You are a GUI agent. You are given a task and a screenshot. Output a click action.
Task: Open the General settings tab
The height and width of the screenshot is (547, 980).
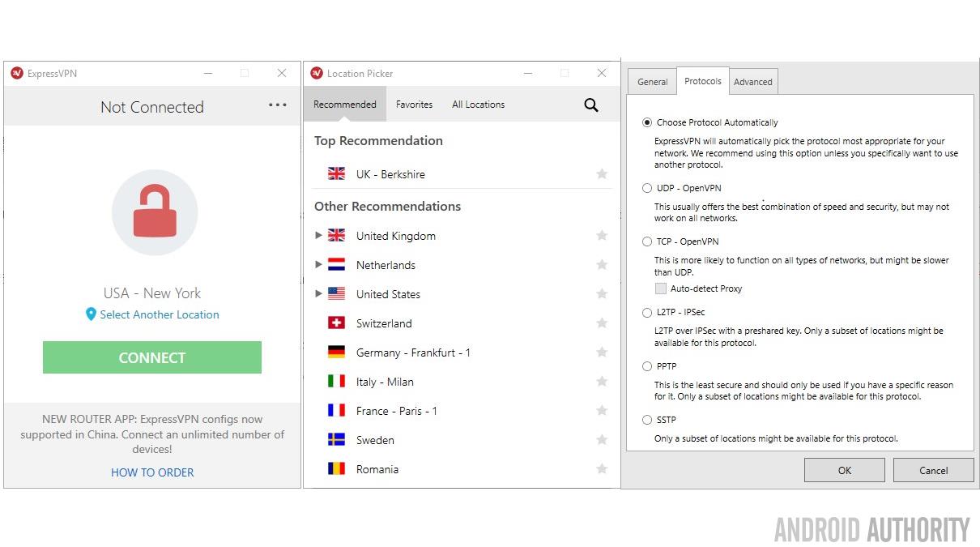pos(652,81)
